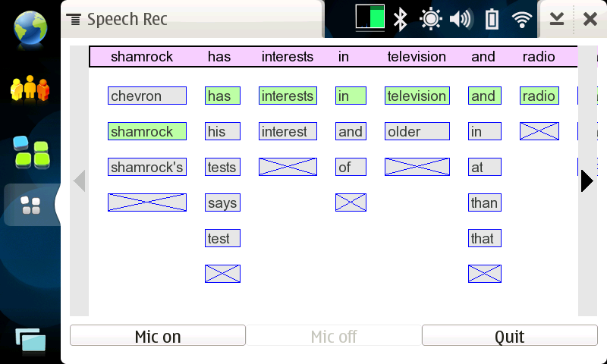This screenshot has height=364, width=607.
Task: Open the display brightness sun icon
Action: [x=430, y=18]
